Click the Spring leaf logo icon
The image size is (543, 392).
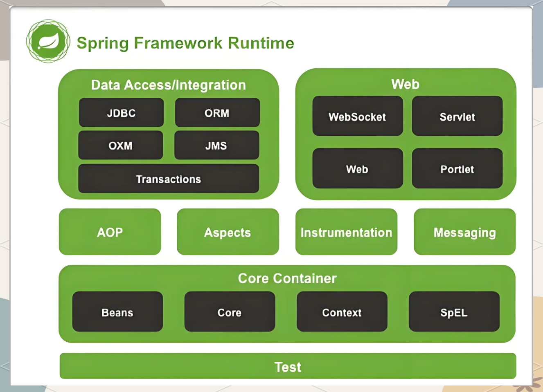pos(48,41)
